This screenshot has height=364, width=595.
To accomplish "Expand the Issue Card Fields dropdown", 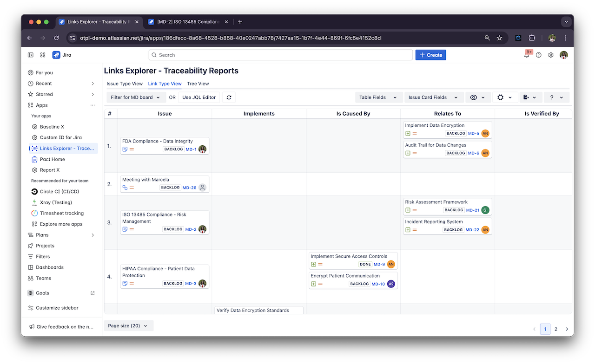I will click(433, 97).
